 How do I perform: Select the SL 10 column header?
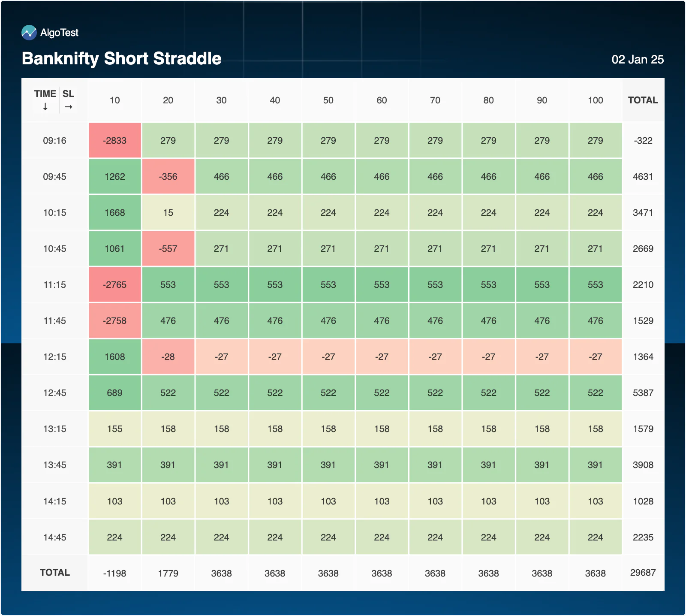pos(114,100)
